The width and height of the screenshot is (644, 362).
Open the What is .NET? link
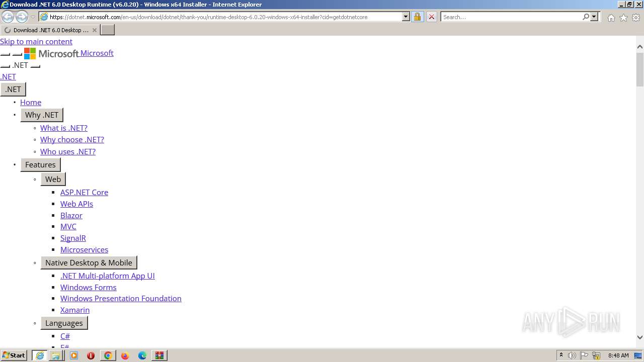(x=64, y=128)
